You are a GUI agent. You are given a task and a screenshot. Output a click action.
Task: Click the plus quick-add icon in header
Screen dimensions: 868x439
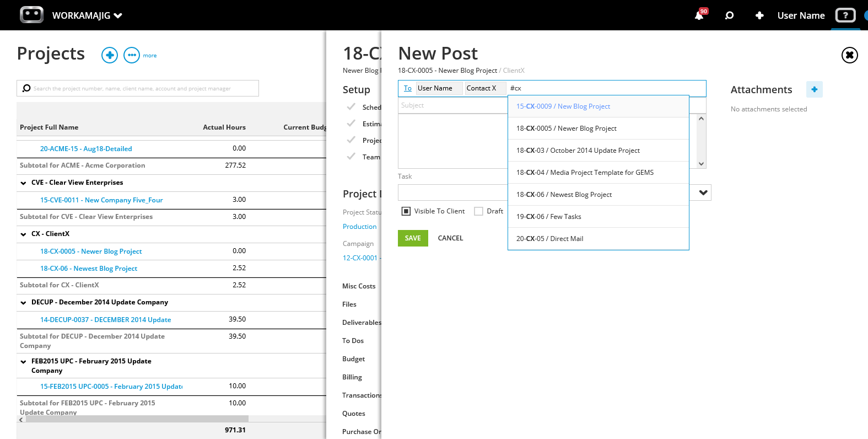tap(759, 15)
